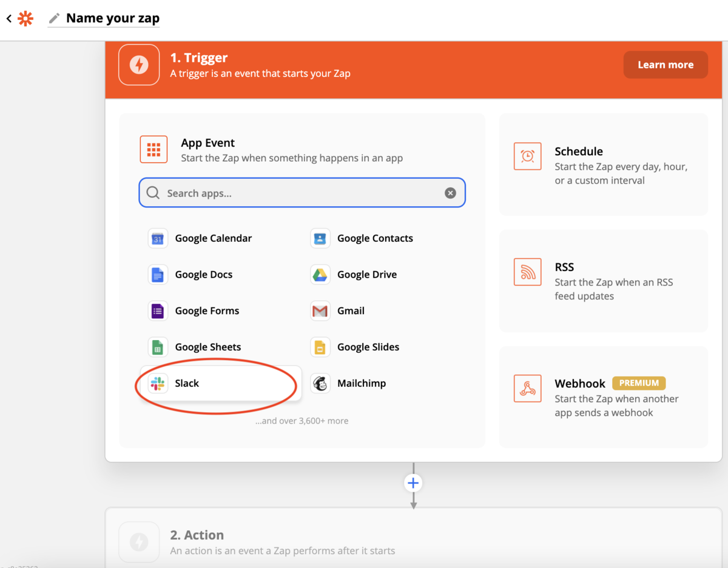Click the '1. Trigger' header title
The image size is (728, 568).
click(199, 58)
